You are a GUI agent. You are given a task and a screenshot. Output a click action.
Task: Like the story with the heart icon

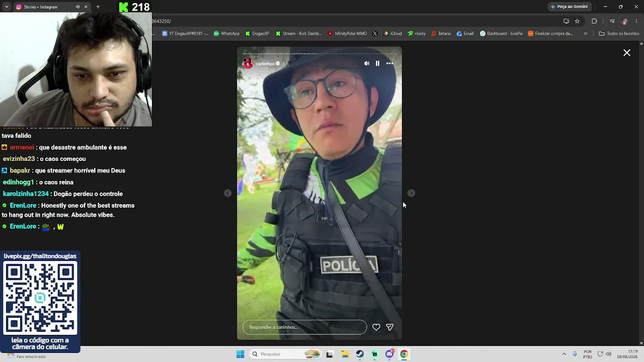click(376, 327)
